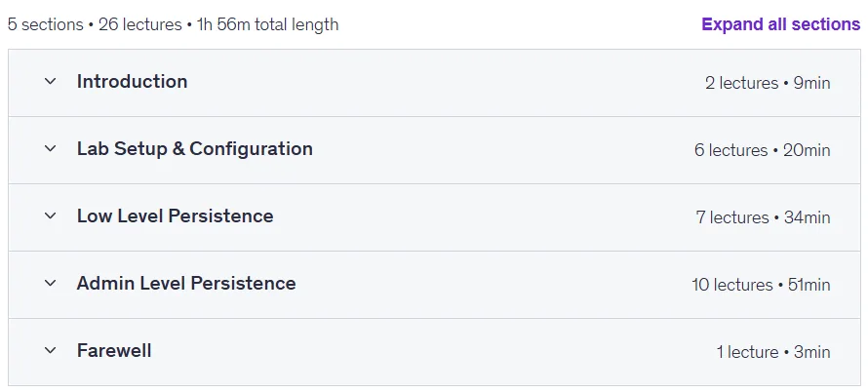Click the '2 lectures • 9min' label
Viewport: 868px width, 392px height.
coord(768,83)
